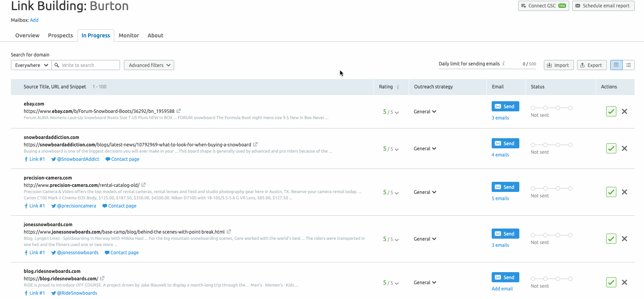Click snowboardaddiction.com status progress tracker
The image size is (644, 299).
552,145
